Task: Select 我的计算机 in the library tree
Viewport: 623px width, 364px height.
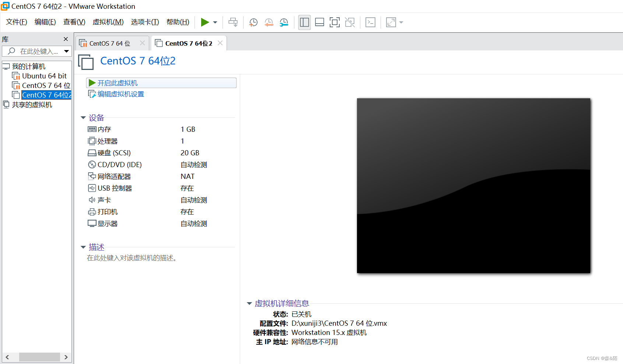Action: [29, 67]
